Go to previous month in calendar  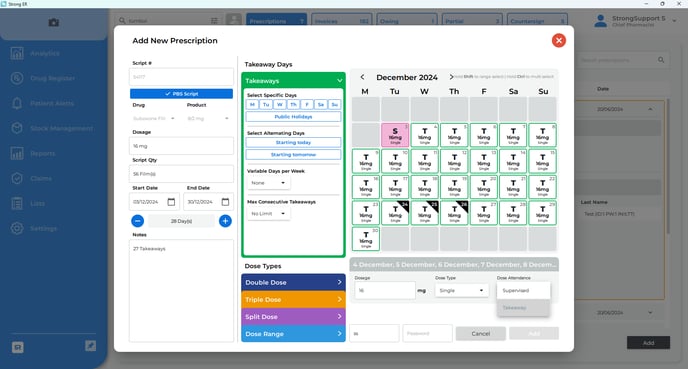[362, 77]
